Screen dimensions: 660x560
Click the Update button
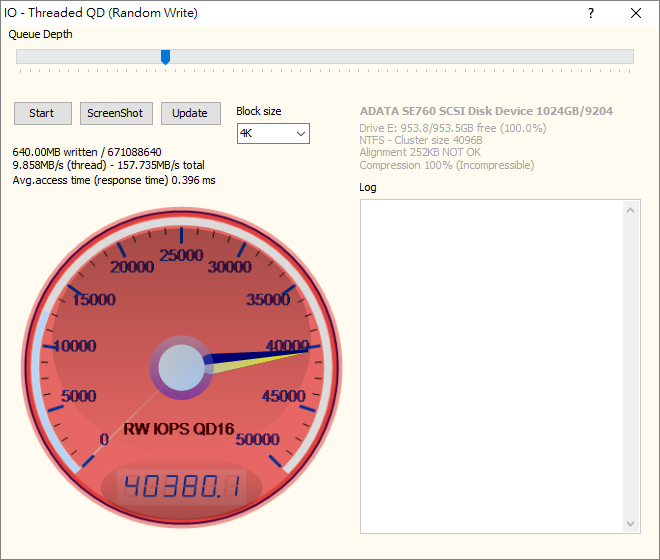(x=191, y=113)
